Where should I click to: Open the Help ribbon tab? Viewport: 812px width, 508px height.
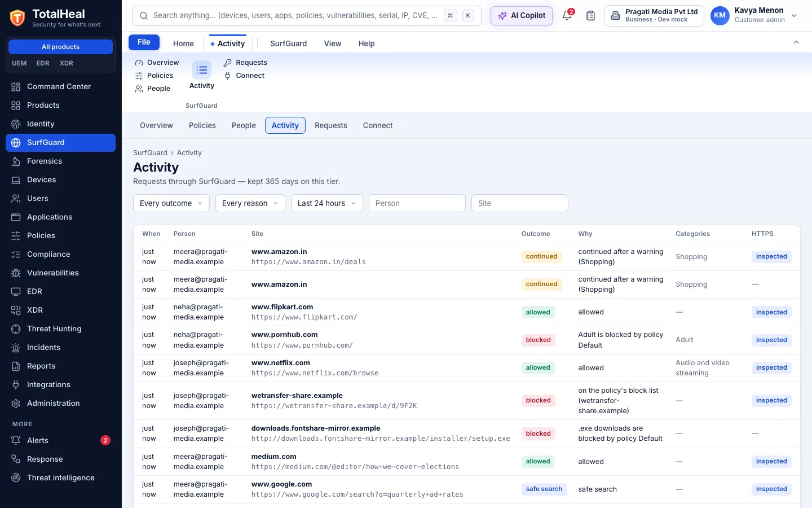[367, 43]
